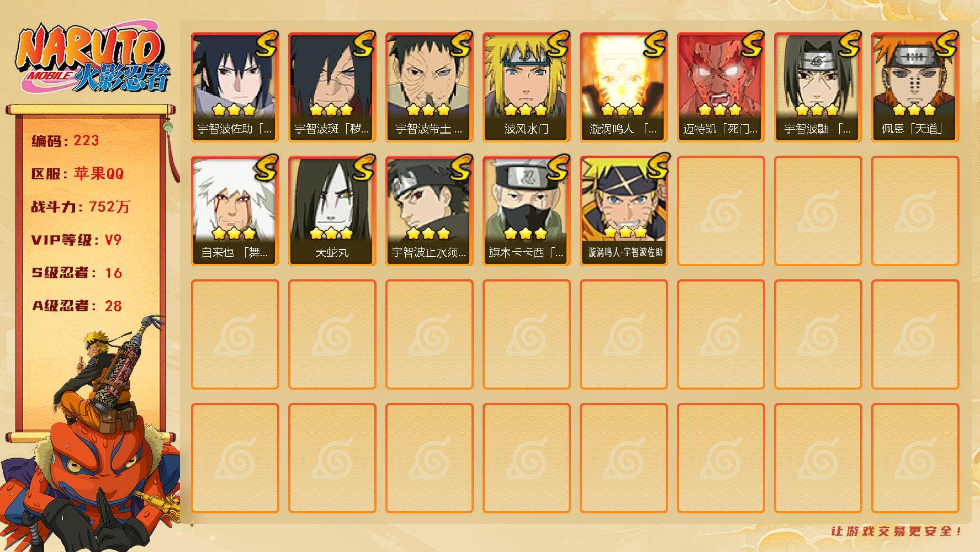This screenshot has width=980, height=552.
Task: Click the Naruto Mobile 火影忍者 logo
Action: 93,60
